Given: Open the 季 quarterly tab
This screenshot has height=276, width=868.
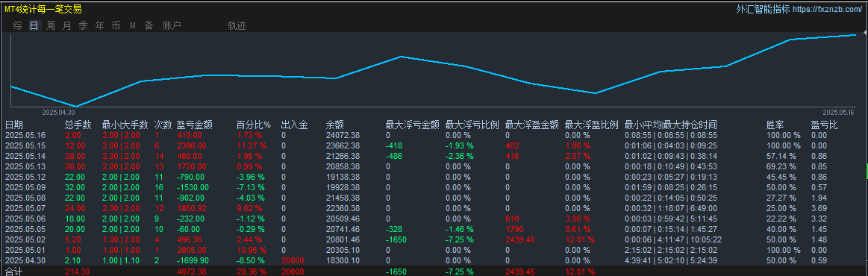Looking at the screenshot, I should [x=84, y=25].
